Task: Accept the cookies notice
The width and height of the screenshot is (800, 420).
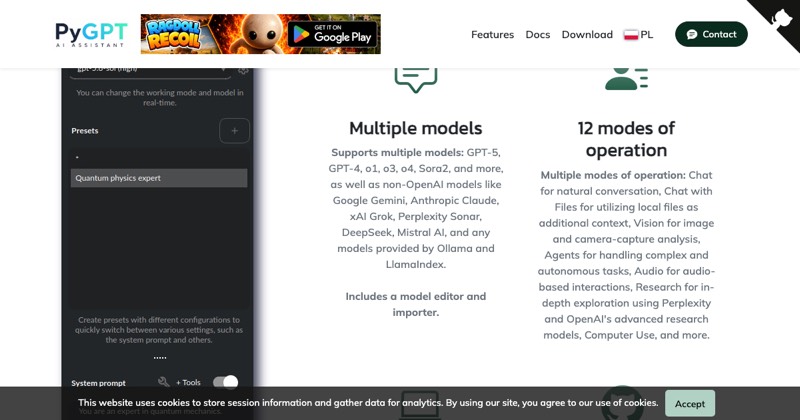Action: (690, 404)
